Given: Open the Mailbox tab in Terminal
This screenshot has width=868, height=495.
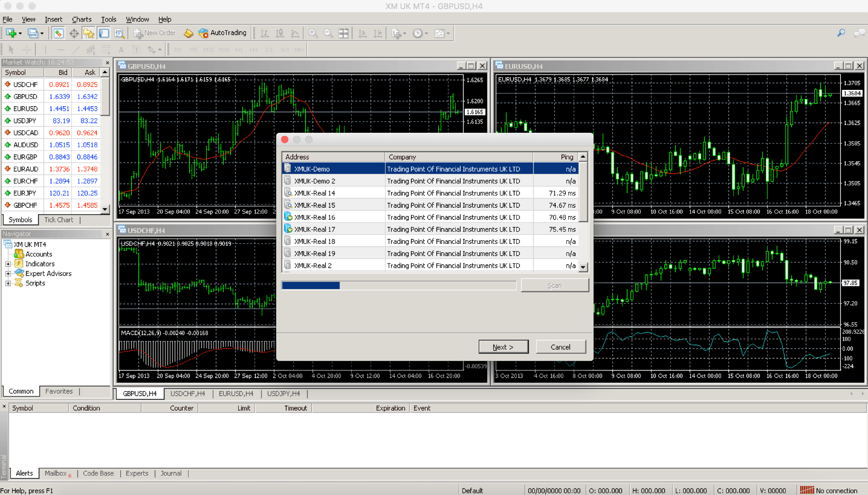Looking at the screenshot, I should point(57,473).
